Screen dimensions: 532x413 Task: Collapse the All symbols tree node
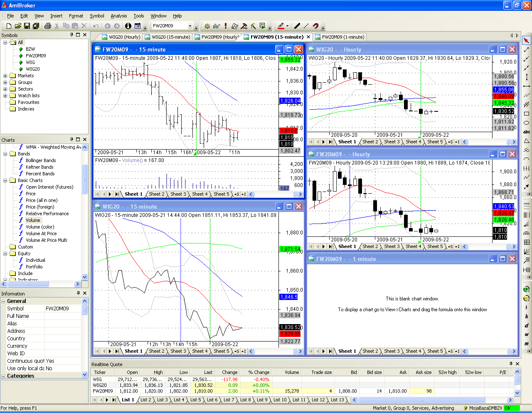coord(5,42)
